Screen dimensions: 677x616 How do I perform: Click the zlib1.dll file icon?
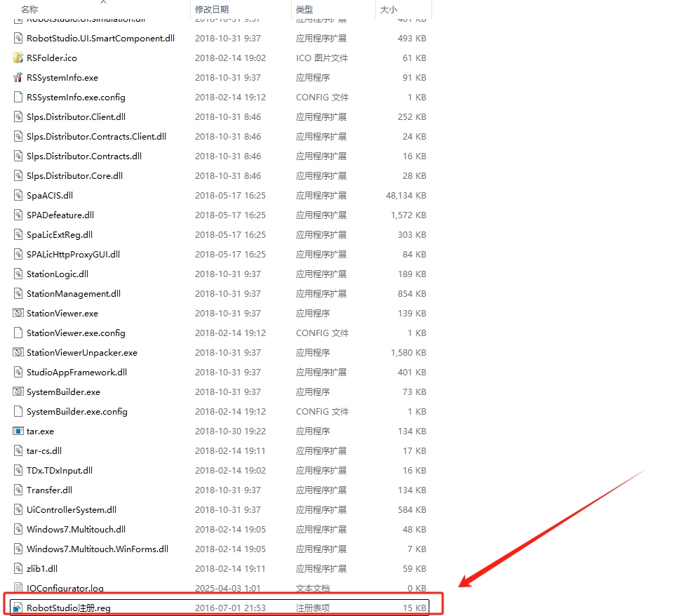(x=18, y=568)
